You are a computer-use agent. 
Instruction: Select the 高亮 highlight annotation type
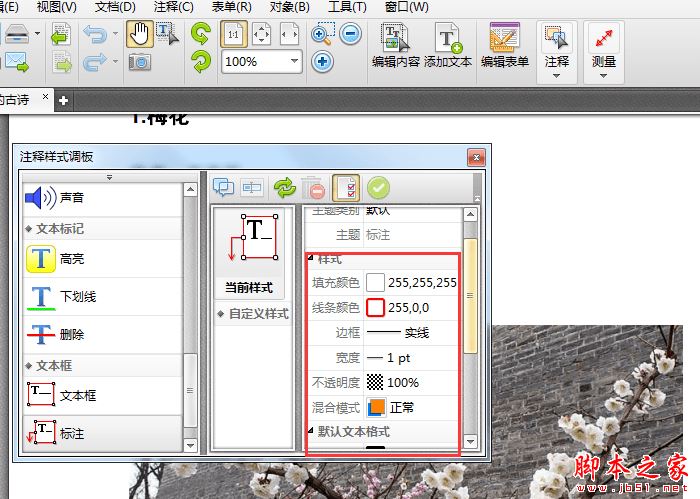click(x=103, y=259)
